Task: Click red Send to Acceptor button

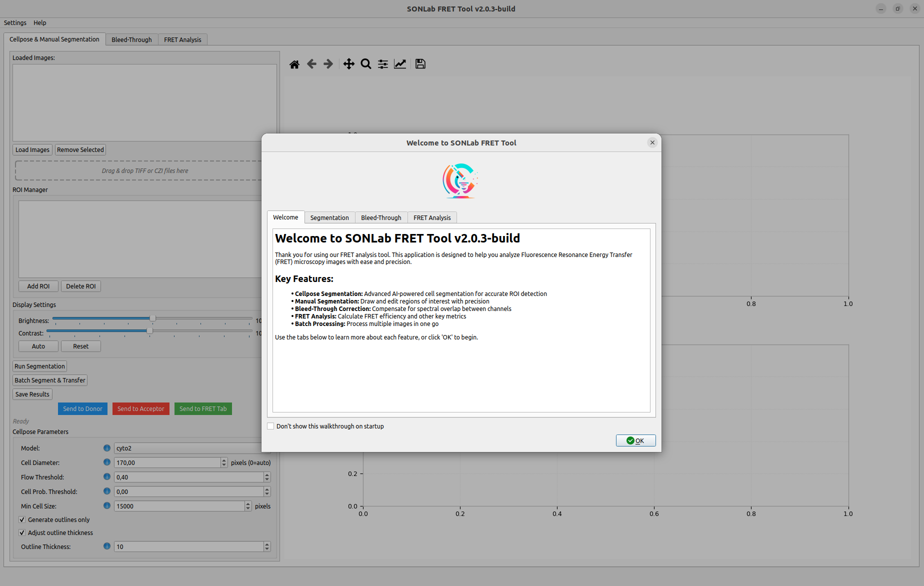Action: point(140,408)
